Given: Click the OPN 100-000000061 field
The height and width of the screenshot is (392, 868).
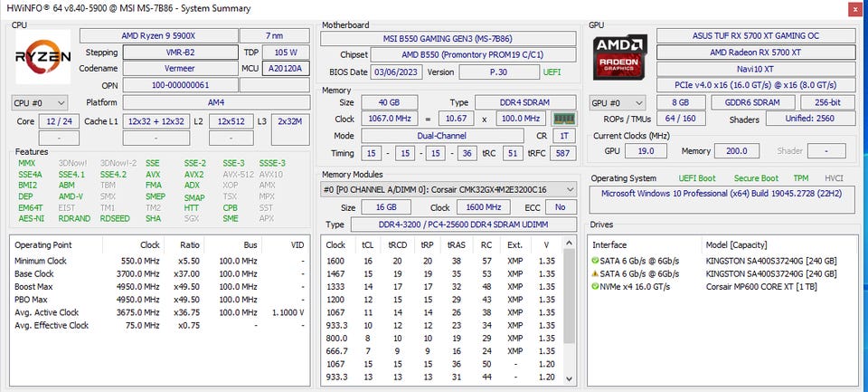Looking at the screenshot, I should point(181,85).
